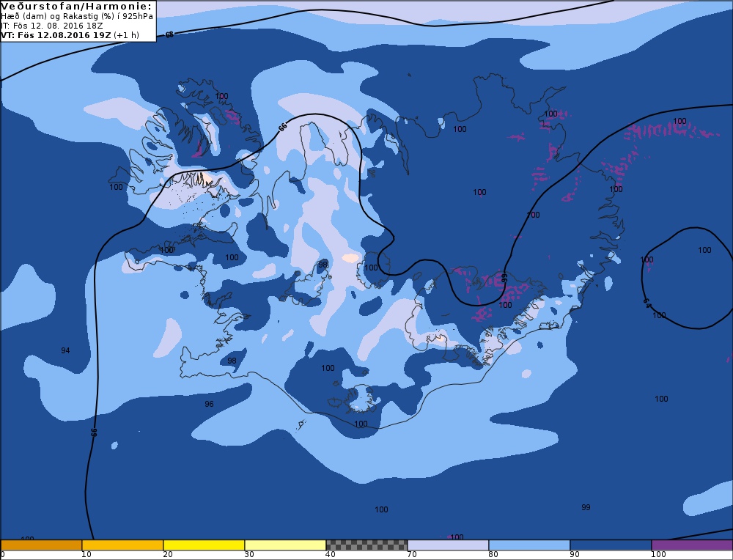Click the orange 10–20 legend swatch
Screen dimensions: 733x560
coord(122,545)
